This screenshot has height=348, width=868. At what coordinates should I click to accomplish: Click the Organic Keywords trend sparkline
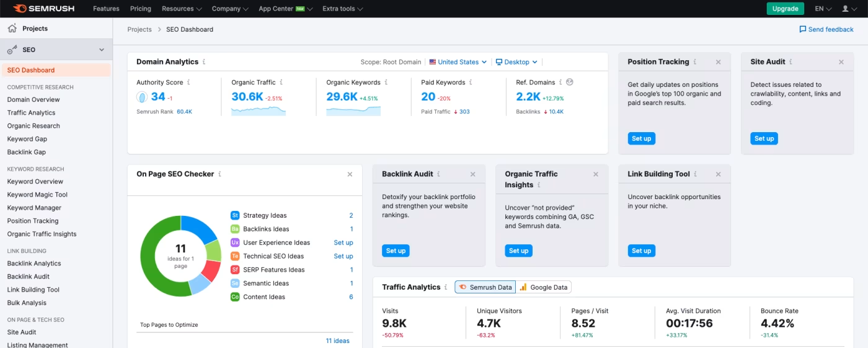(353, 111)
